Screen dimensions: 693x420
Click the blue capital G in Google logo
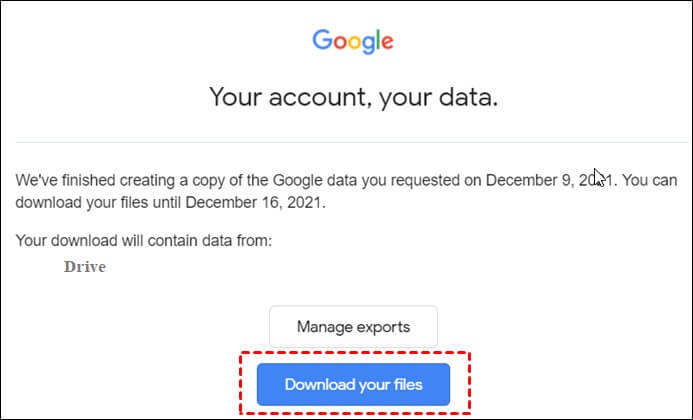[322, 40]
